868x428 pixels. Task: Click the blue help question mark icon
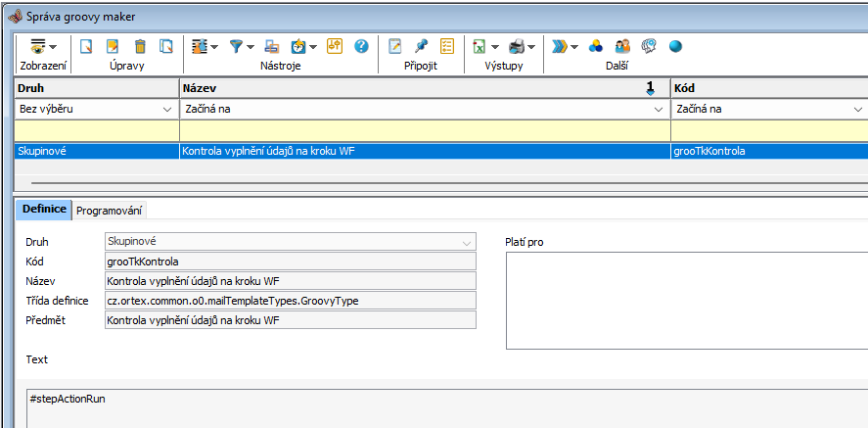coord(361,46)
